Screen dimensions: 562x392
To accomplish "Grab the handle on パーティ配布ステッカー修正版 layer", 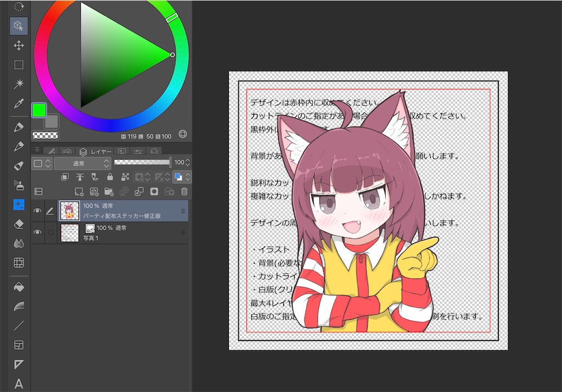I will (x=183, y=211).
